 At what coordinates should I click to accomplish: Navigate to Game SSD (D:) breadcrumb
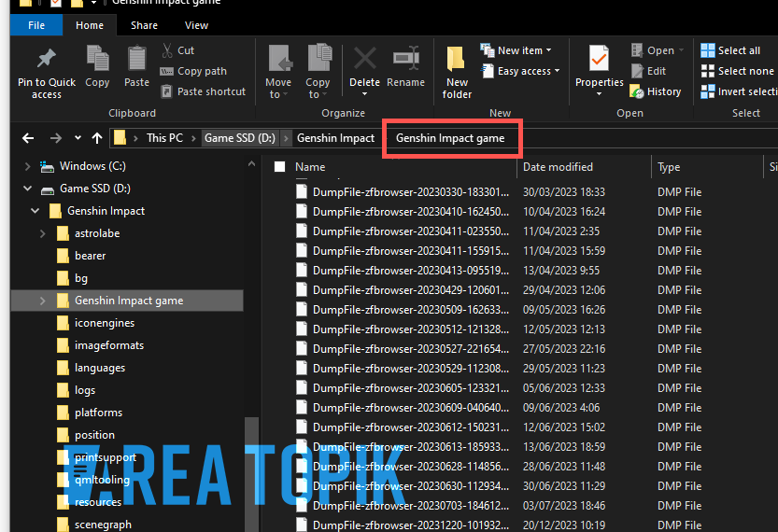[x=240, y=138]
